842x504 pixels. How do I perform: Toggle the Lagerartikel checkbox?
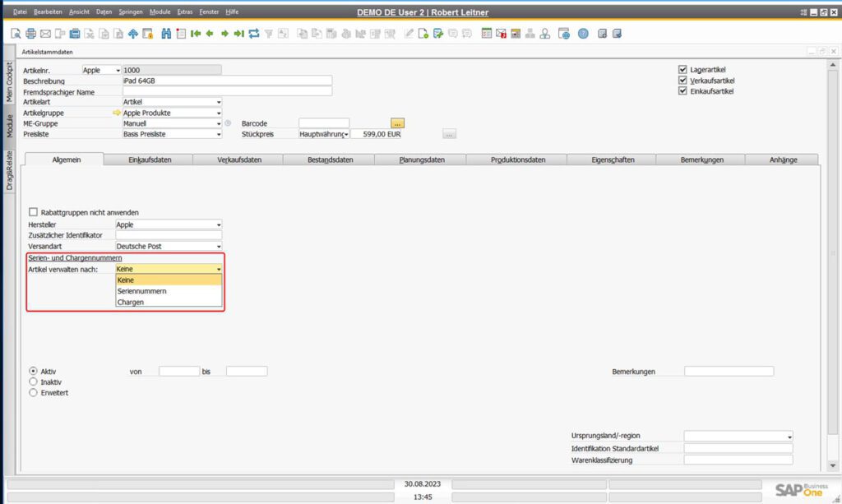click(682, 69)
